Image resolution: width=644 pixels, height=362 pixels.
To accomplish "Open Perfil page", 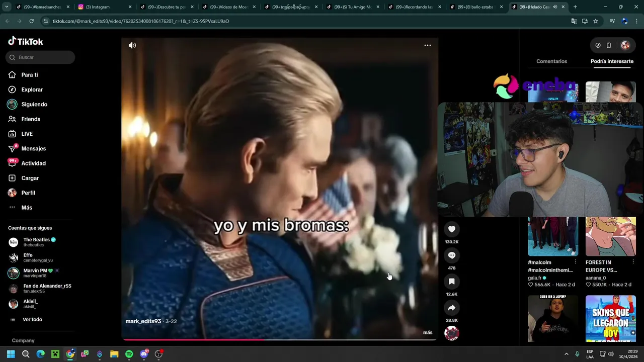I will click(28, 193).
